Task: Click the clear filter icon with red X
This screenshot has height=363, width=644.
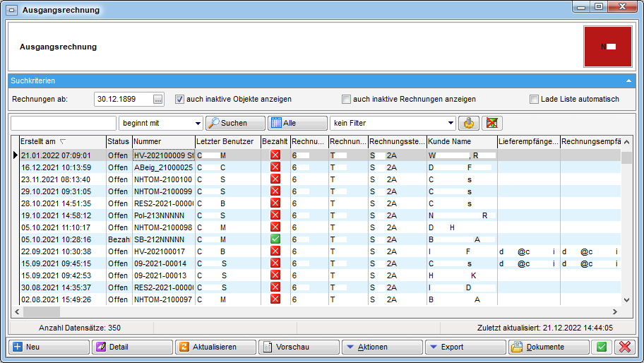Action: pyautogui.click(x=492, y=123)
